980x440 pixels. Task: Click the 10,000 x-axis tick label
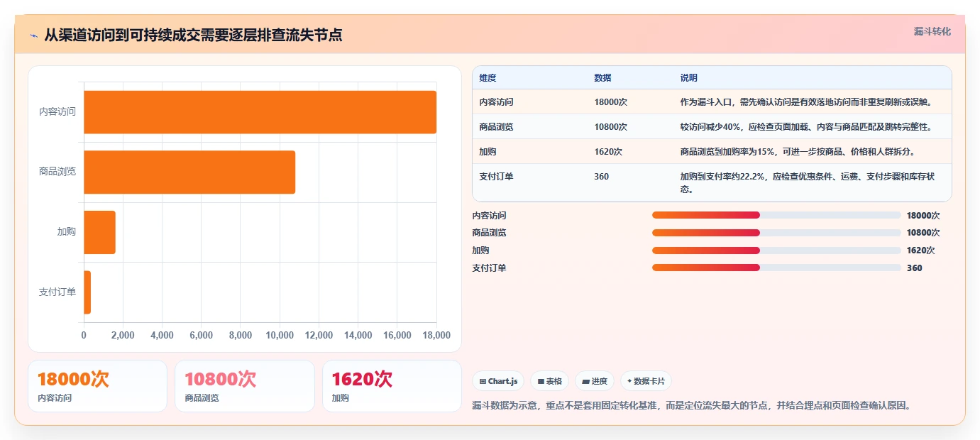(x=280, y=336)
